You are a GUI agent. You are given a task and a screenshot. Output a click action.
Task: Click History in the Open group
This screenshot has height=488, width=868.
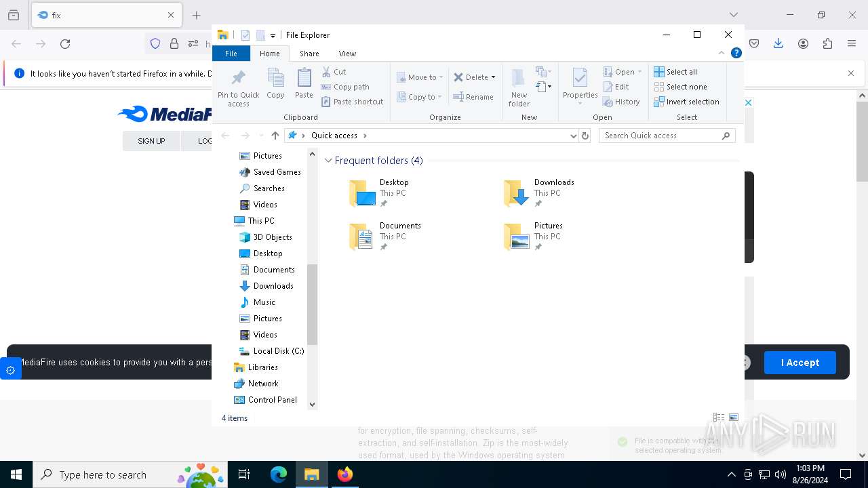coord(621,102)
